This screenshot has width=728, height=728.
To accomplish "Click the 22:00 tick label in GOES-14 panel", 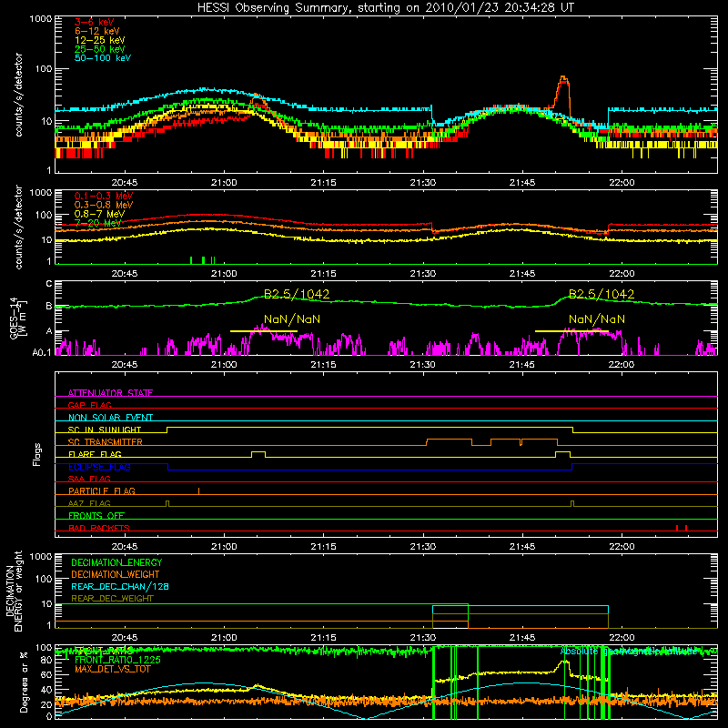I will (622, 364).
